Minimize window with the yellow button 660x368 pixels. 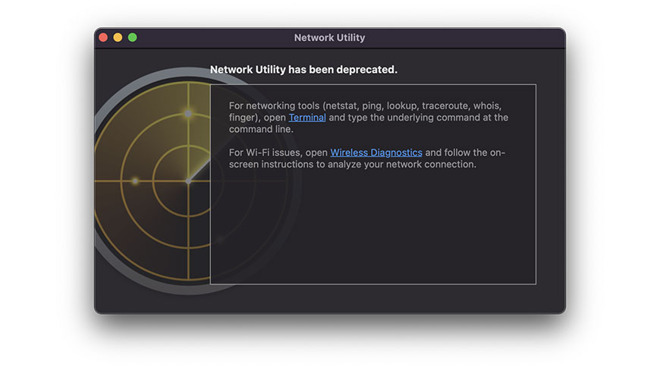pos(118,37)
